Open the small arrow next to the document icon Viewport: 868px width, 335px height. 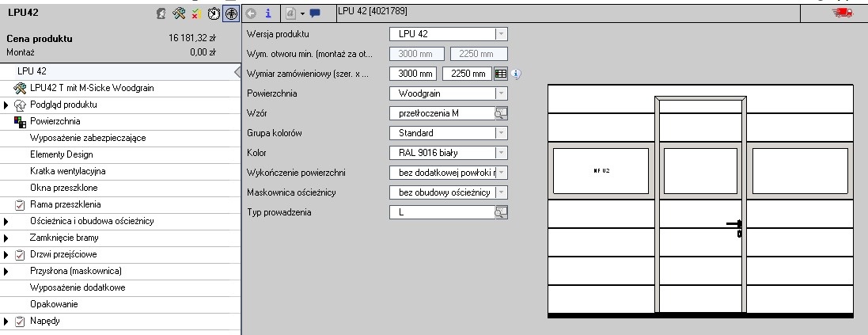click(x=302, y=13)
